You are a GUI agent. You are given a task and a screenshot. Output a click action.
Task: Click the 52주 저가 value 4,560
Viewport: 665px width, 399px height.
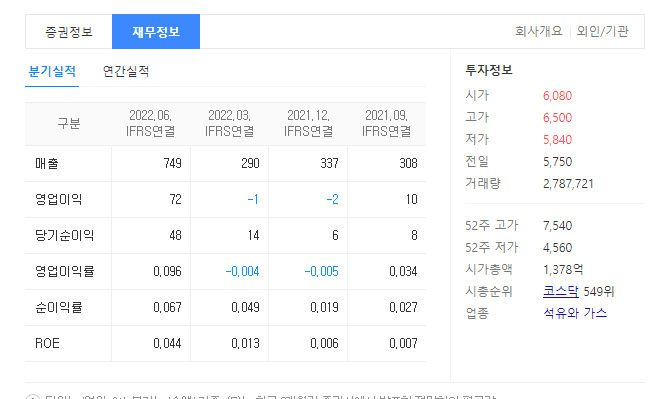click(x=558, y=248)
